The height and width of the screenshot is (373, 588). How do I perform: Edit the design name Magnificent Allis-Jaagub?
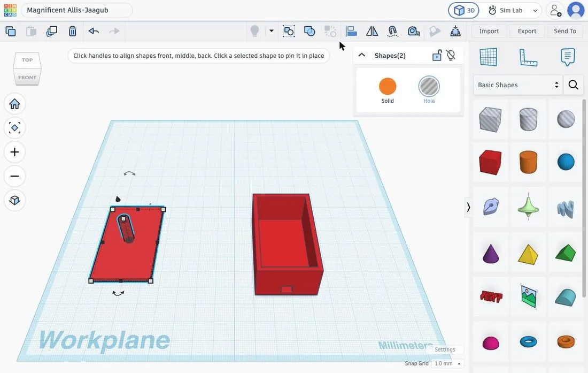tap(77, 10)
